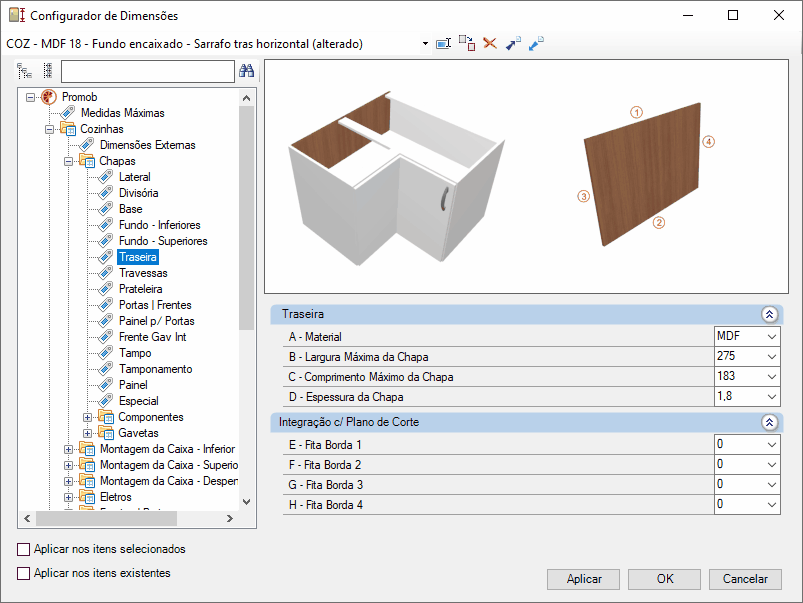Expand the Componentes tree node
This screenshot has width=803, height=603.
pos(88,417)
